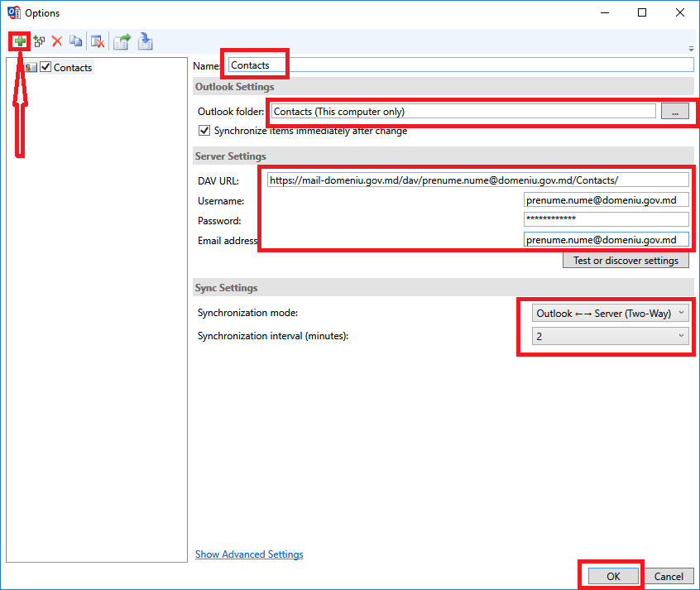This screenshot has height=590, width=700.
Task: Click the Cancel button
Action: pyautogui.click(x=669, y=576)
